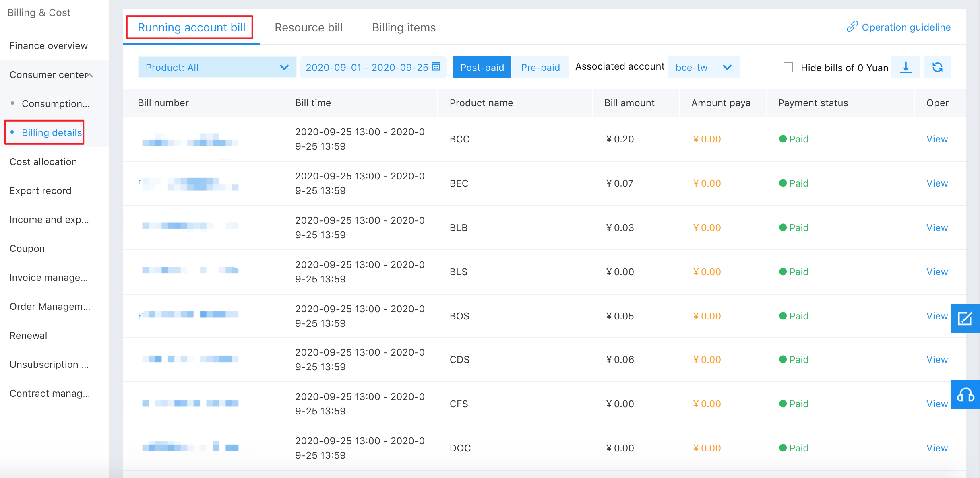This screenshot has width=980, height=478.
Task: Click the chain link icon beside Operation guideline
Action: click(852, 27)
